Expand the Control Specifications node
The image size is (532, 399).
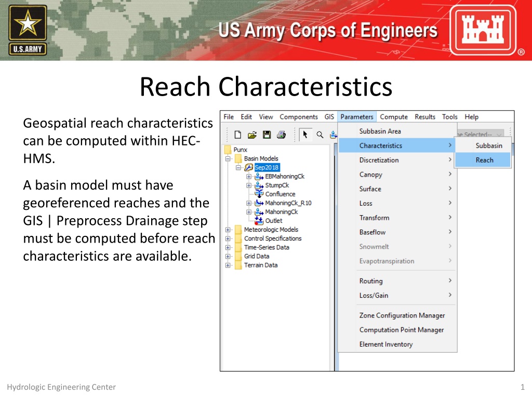228,238
